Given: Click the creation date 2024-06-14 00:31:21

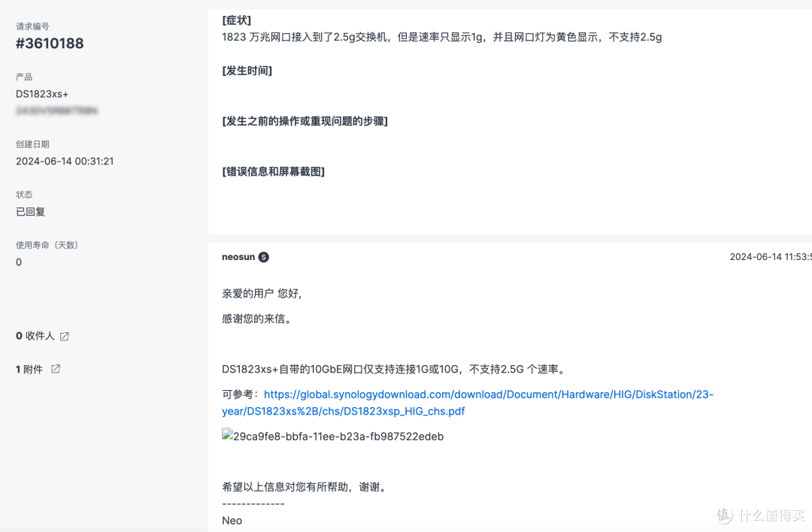Looking at the screenshot, I should [65, 161].
